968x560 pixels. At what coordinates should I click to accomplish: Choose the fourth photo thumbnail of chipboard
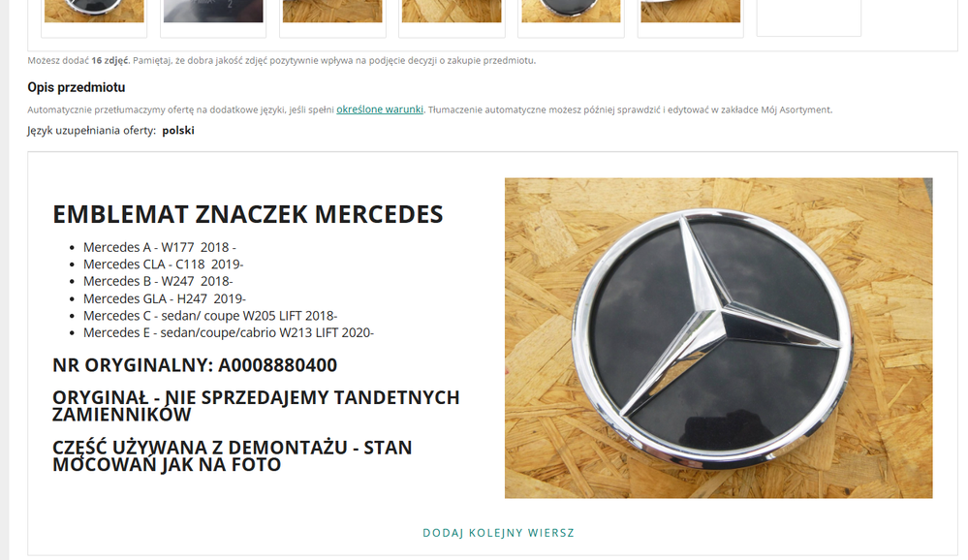[x=452, y=11]
